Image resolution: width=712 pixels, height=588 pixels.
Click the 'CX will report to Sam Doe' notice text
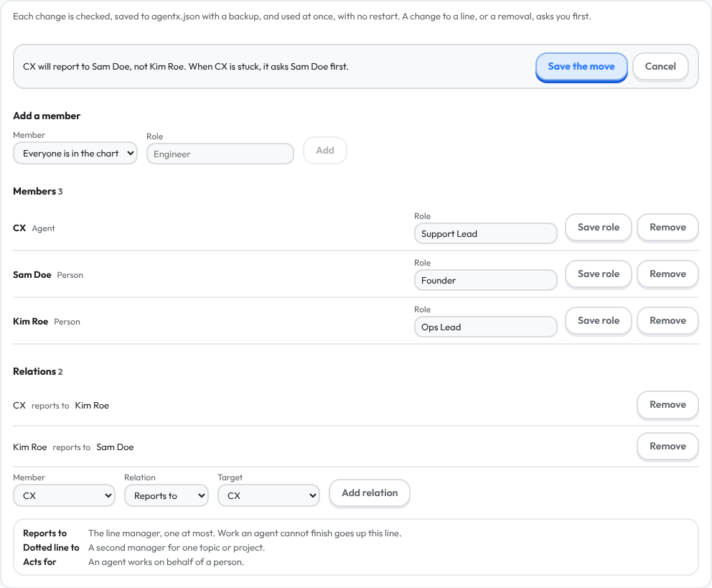(186, 66)
